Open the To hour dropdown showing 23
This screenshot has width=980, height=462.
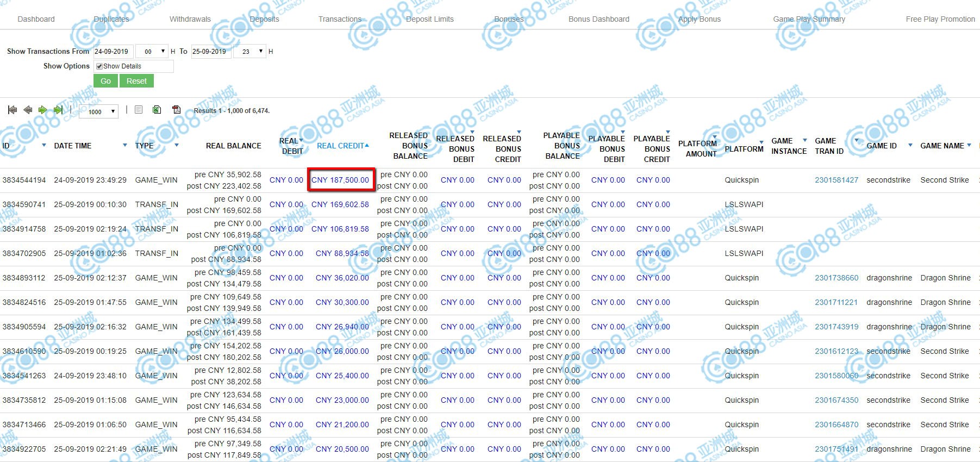(249, 52)
